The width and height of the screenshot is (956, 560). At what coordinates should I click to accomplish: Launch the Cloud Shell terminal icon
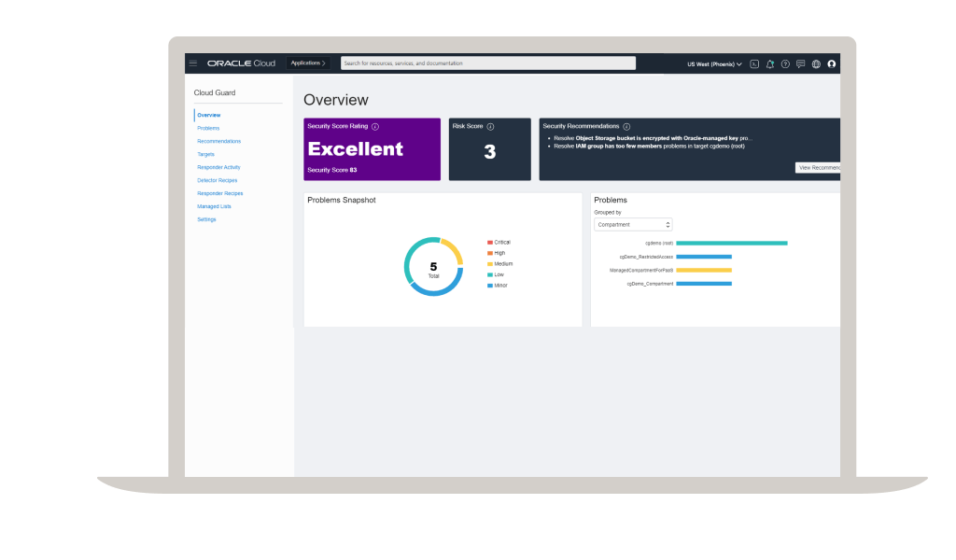[754, 63]
